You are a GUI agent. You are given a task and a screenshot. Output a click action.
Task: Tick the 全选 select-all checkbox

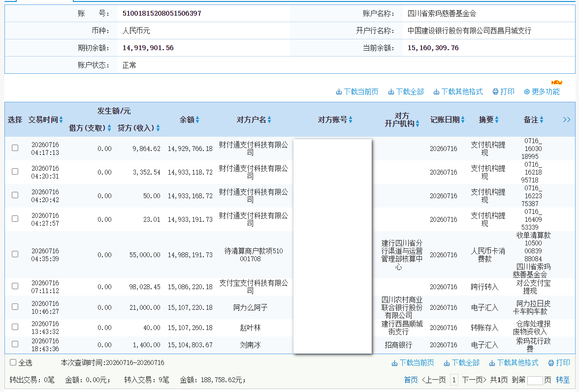click(13, 362)
